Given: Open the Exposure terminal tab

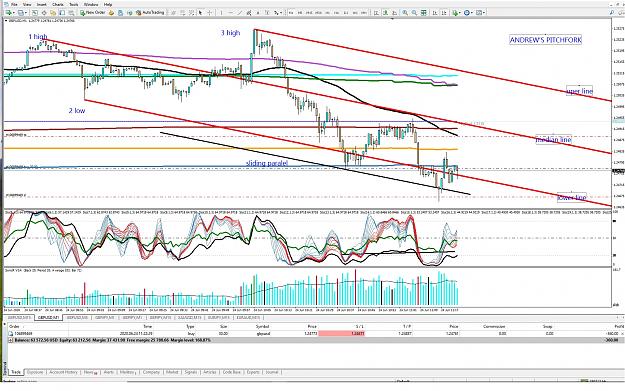Looking at the screenshot, I should click(35, 372).
